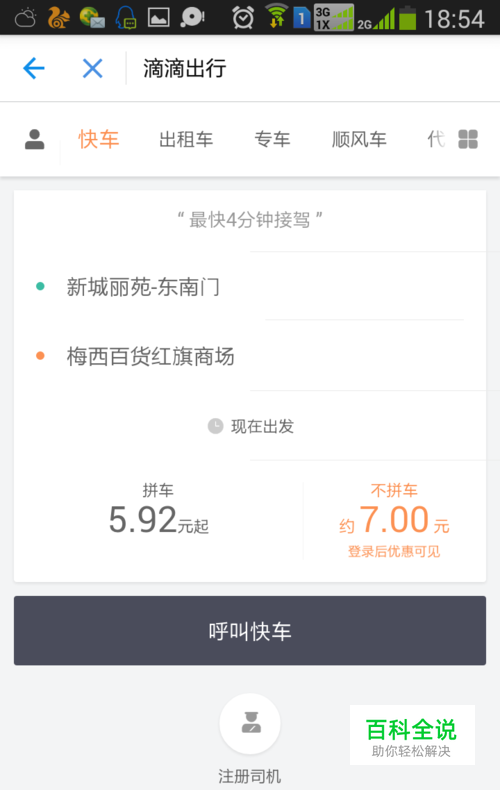
Task: Tap the 登录后优惠可见 login link
Action: (394, 552)
